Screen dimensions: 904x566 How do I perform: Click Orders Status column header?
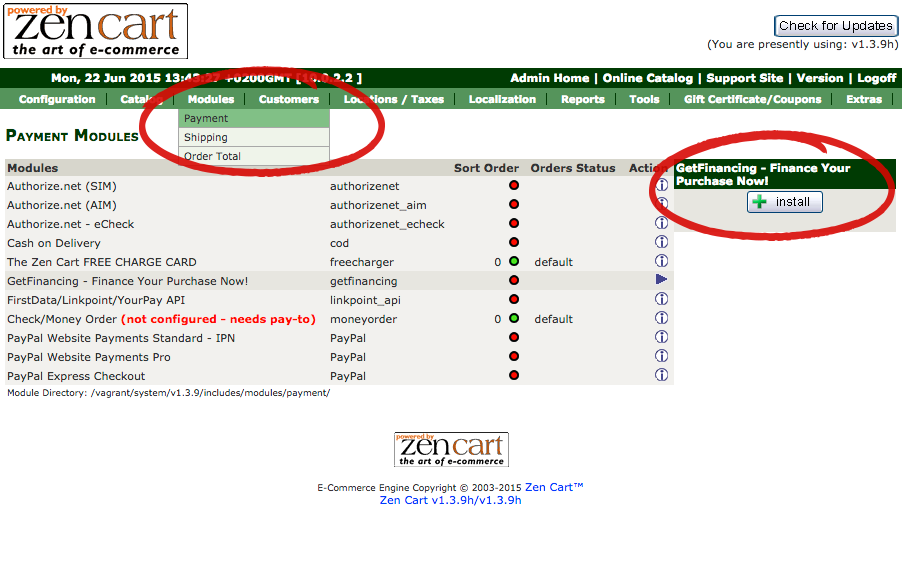click(572, 168)
